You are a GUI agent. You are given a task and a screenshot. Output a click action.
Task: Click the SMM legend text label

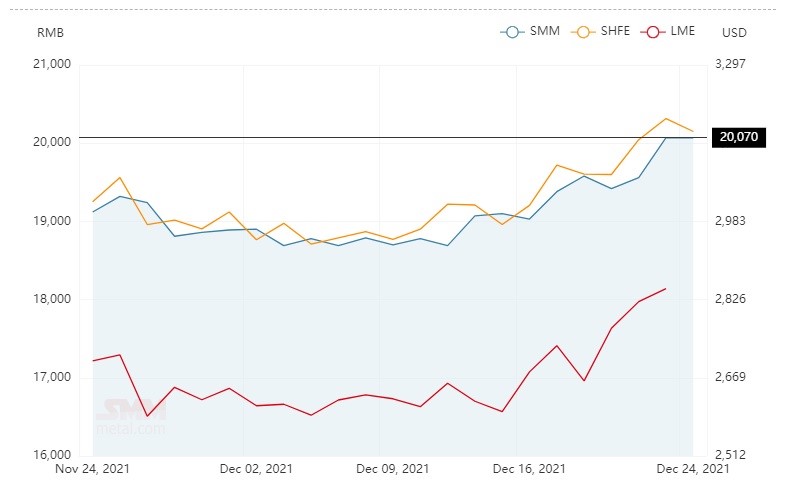tap(545, 31)
